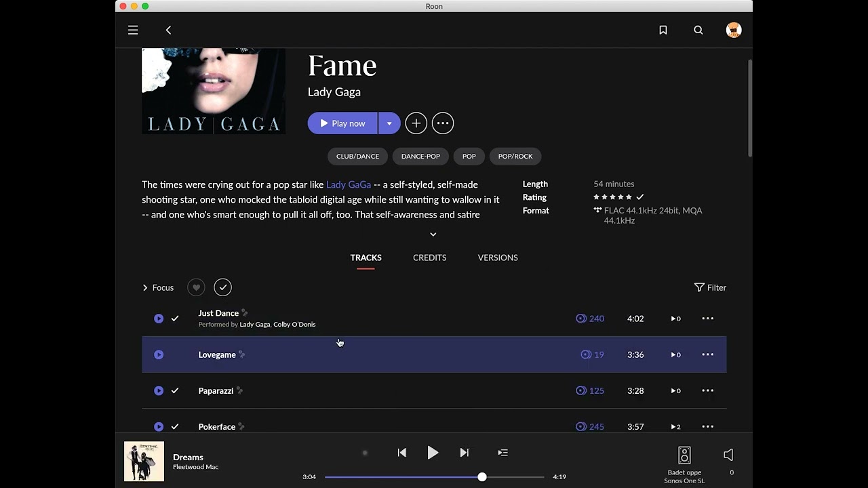Viewport: 868px width, 488px height.
Task: Show Just Dance play count 240
Action: click(x=590, y=319)
